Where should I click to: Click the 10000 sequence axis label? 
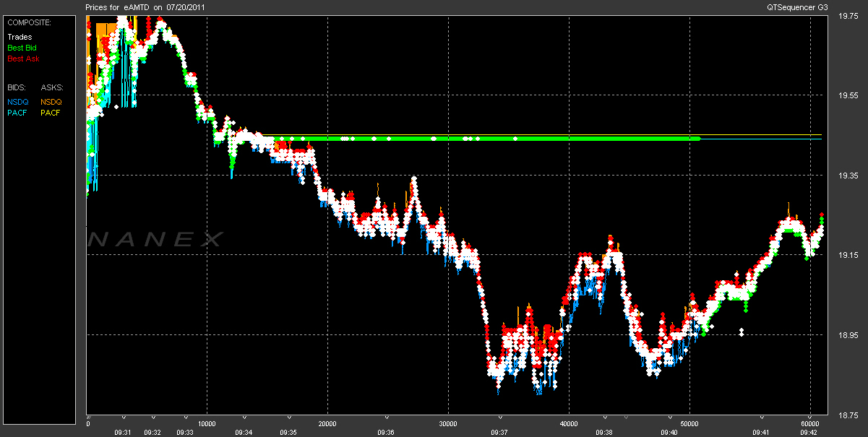207,424
